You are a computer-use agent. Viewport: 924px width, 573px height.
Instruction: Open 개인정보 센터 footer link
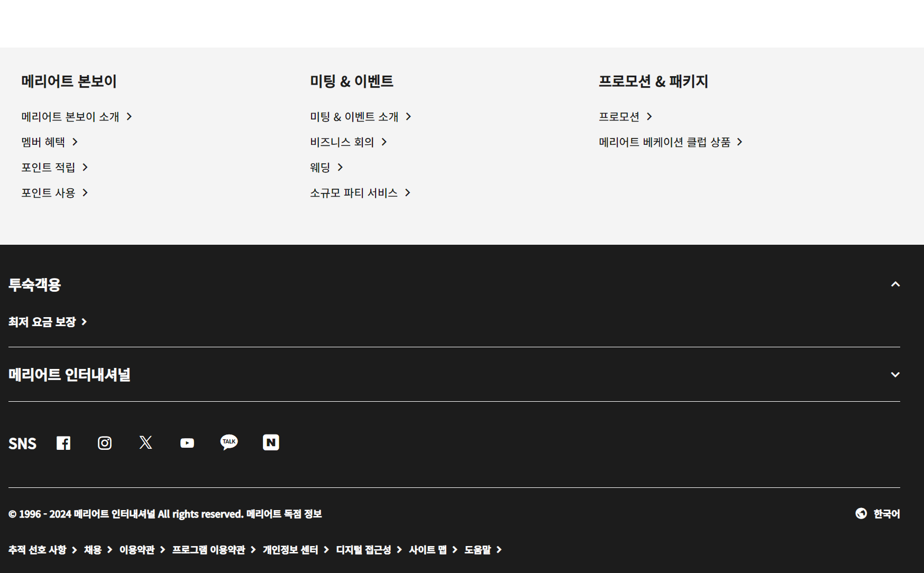296,550
